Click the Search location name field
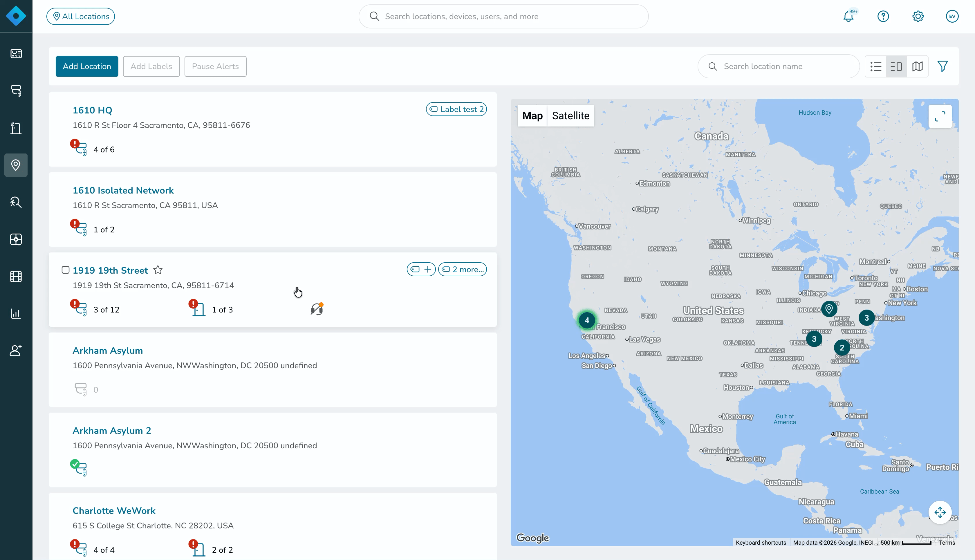This screenshot has width=975, height=560. (779, 66)
